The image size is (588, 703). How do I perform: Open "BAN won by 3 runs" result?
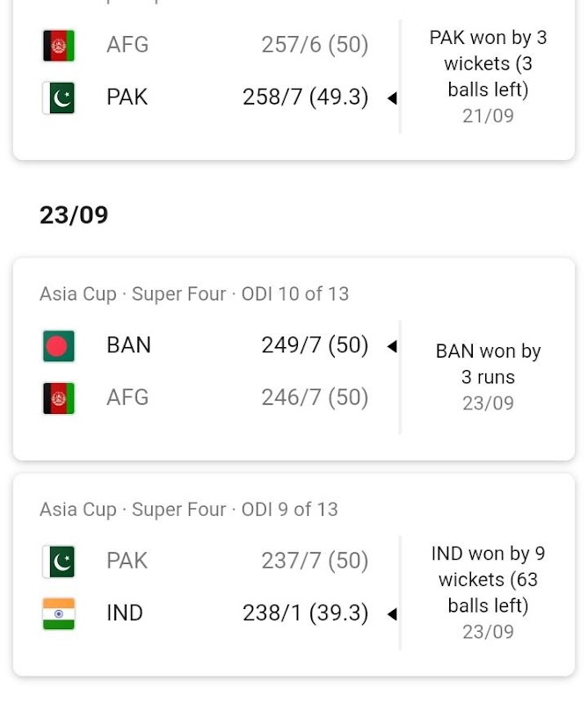point(488,364)
